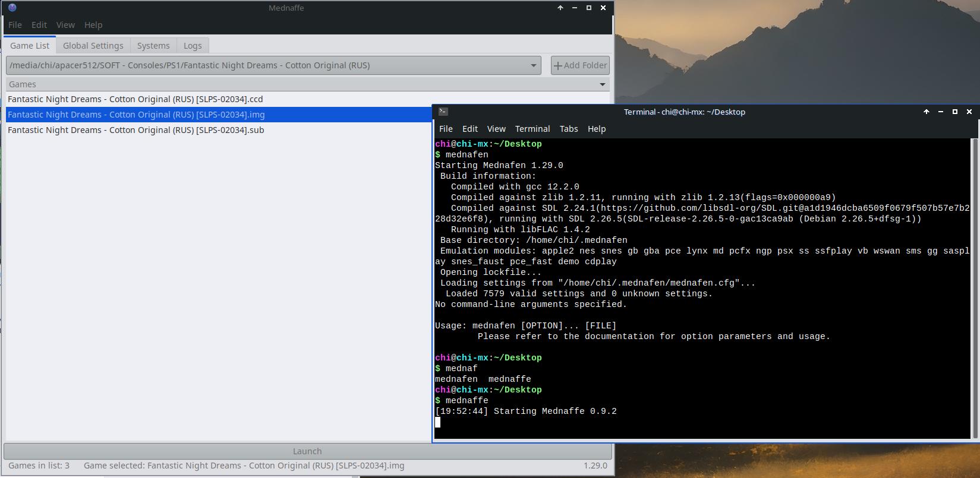The height and width of the screenshot is (478, 980).
Task: Maximize the Terminal window
Action: 954,112
